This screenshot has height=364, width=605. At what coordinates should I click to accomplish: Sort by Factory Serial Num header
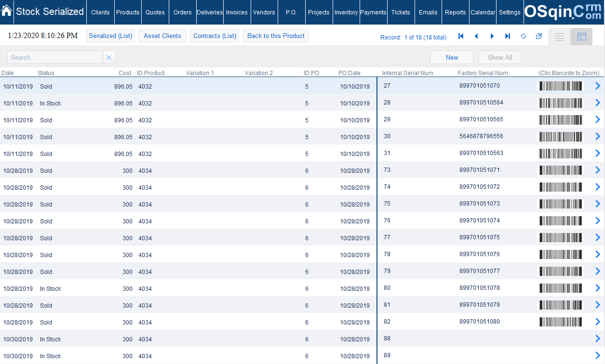pyautogui.click(x=483, y=73)
